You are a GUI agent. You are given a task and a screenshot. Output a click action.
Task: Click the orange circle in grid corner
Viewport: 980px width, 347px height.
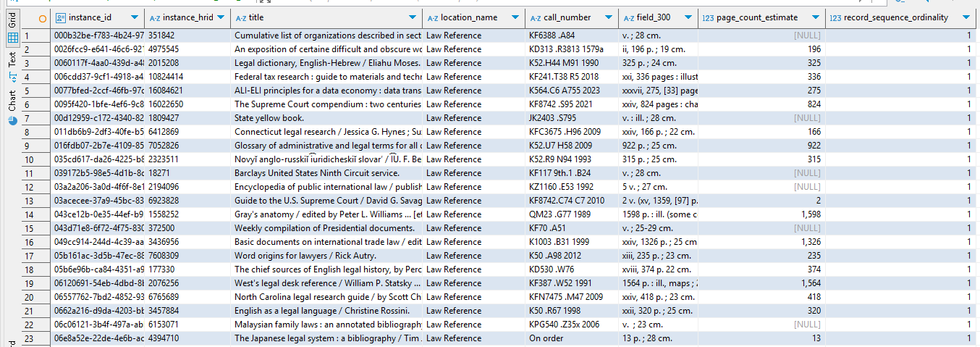click(x=42, y=17)
